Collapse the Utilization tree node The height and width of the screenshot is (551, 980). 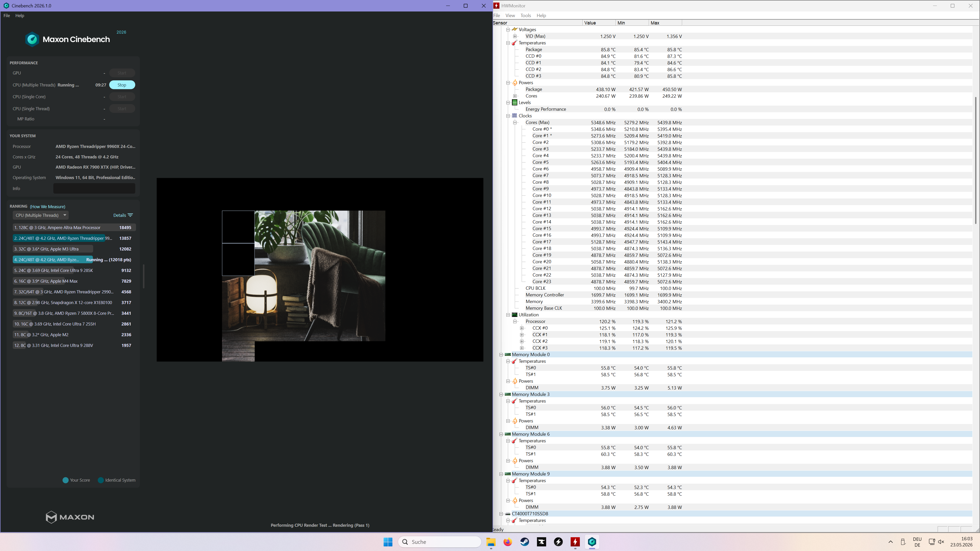pos(508,315)
